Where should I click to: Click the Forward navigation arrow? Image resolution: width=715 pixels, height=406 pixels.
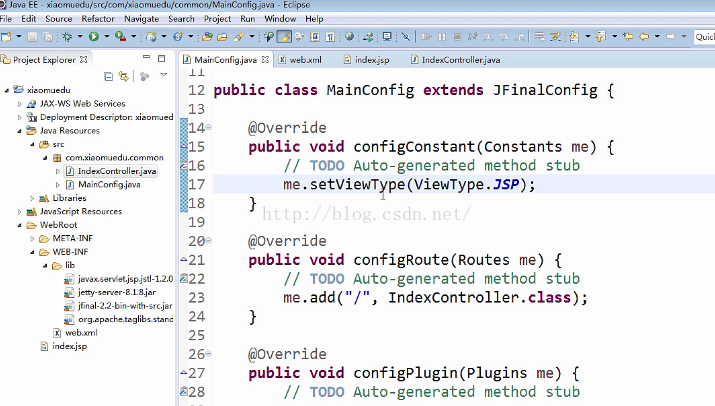point(671,36)
